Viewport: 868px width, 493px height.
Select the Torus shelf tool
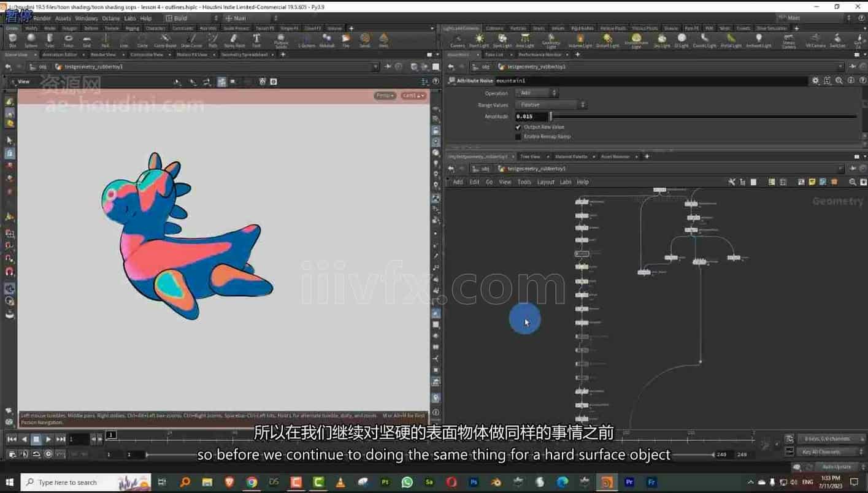(68, 41)
